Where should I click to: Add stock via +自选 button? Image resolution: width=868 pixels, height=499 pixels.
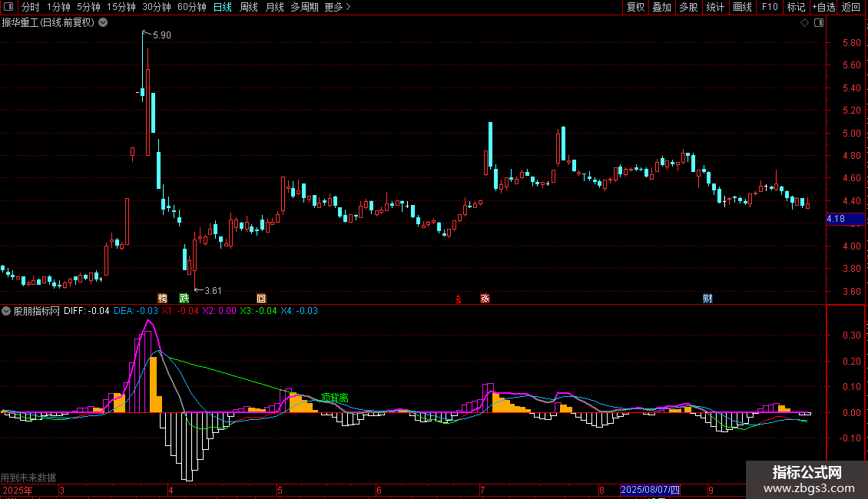click(x=823, y=7)
